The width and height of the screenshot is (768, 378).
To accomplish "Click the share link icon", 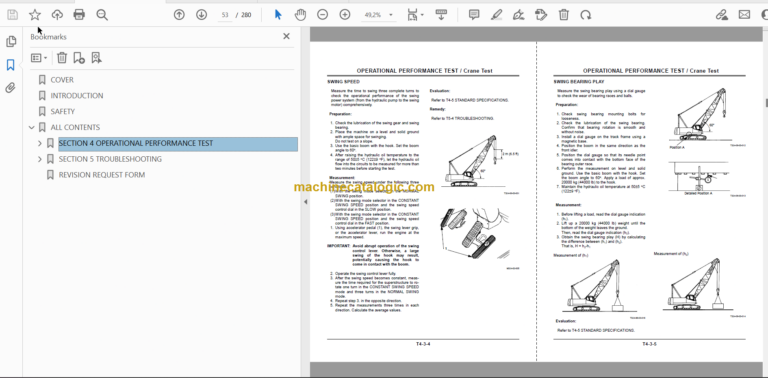I will click(x=721, y=15).
